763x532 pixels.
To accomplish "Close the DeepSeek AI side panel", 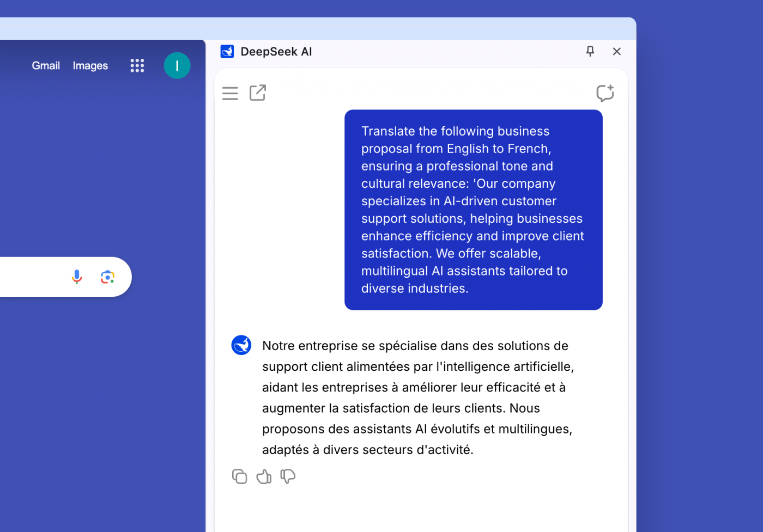I will pyautogui.click(x=616, y=51).
